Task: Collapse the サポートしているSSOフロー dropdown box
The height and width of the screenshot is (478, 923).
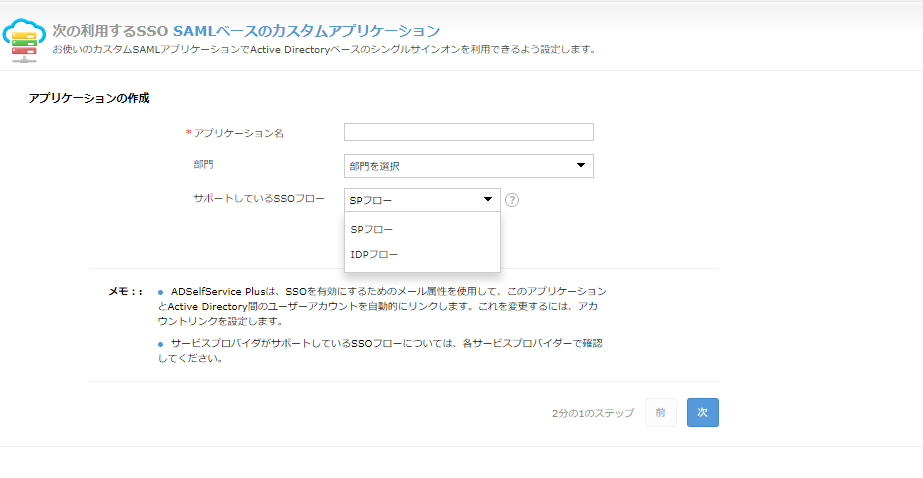Action: [x=421, y=199]
